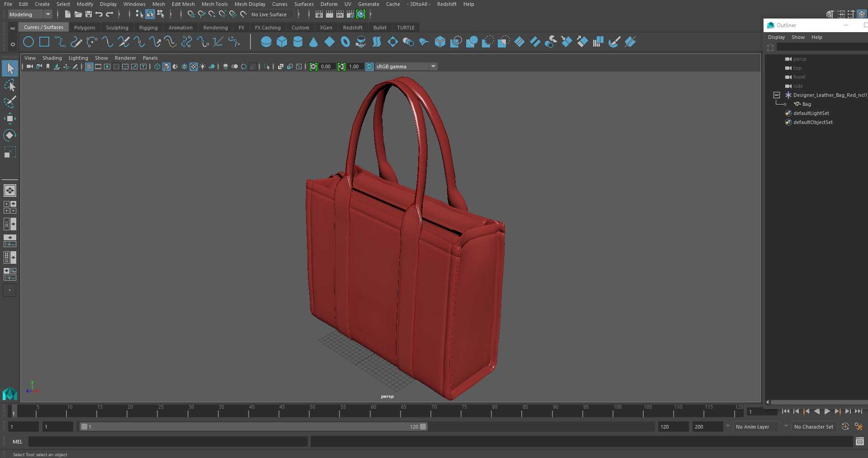Toggle textured display in viewport

193,67
